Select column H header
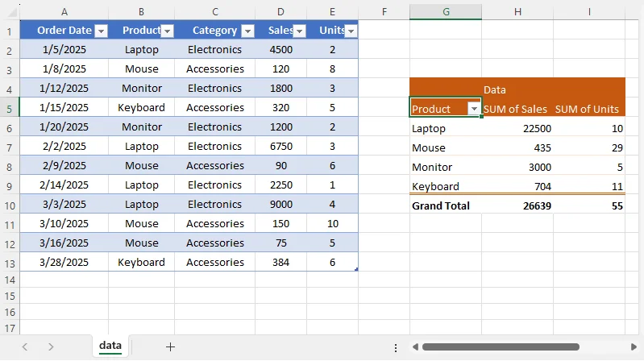Screen dimensions: 644x361 coord(517,12)
